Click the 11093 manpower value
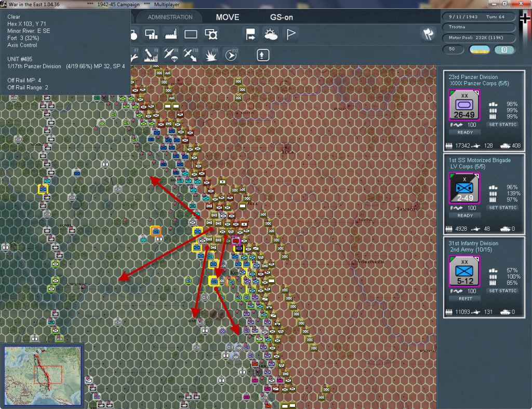 tap(462, 312)
